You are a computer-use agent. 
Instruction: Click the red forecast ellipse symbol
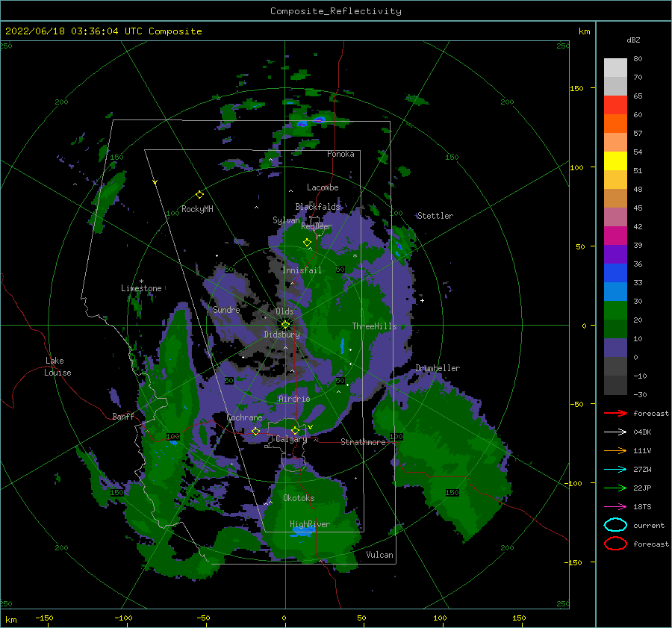point(615,544)
